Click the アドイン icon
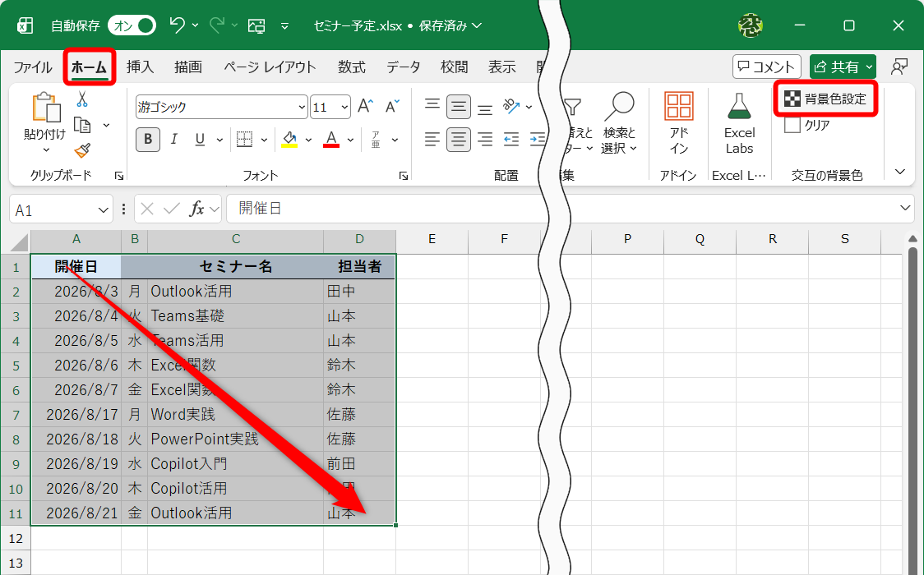This screenshot has height=575, width=924. [x=679, y=106]
